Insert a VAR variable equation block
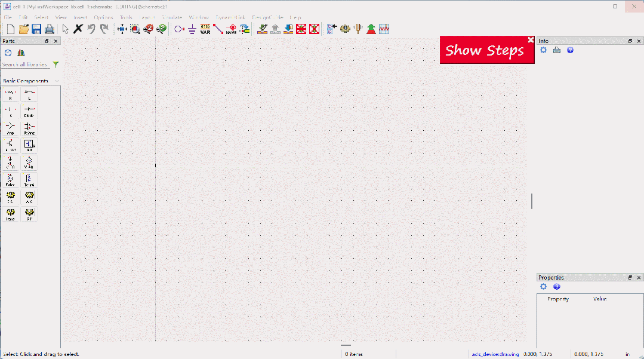Screen dimensions: 644x359 tap(205, 29)
